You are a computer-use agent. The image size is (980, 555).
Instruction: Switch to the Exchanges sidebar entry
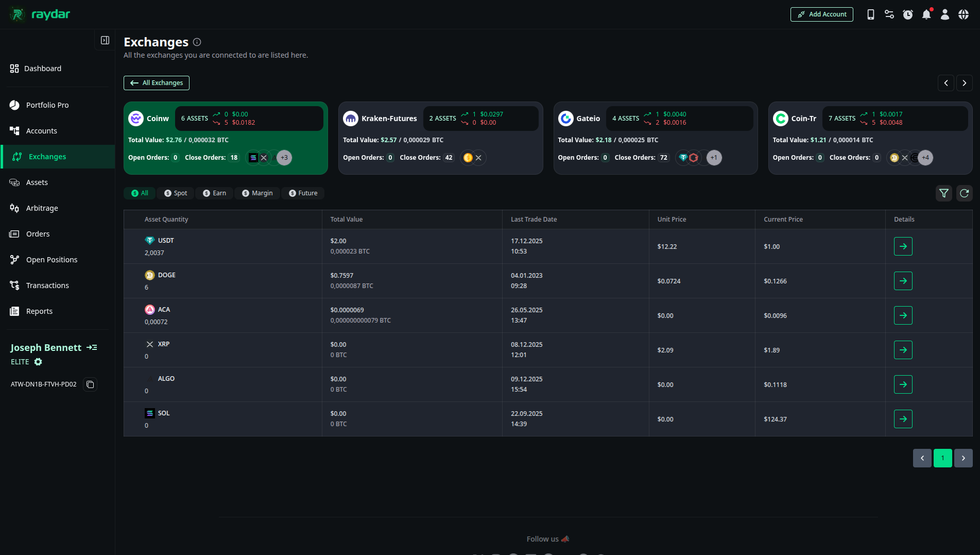47,156
